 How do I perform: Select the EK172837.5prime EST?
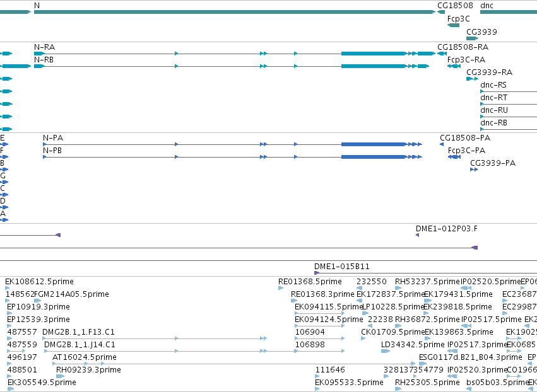point(359,301)
